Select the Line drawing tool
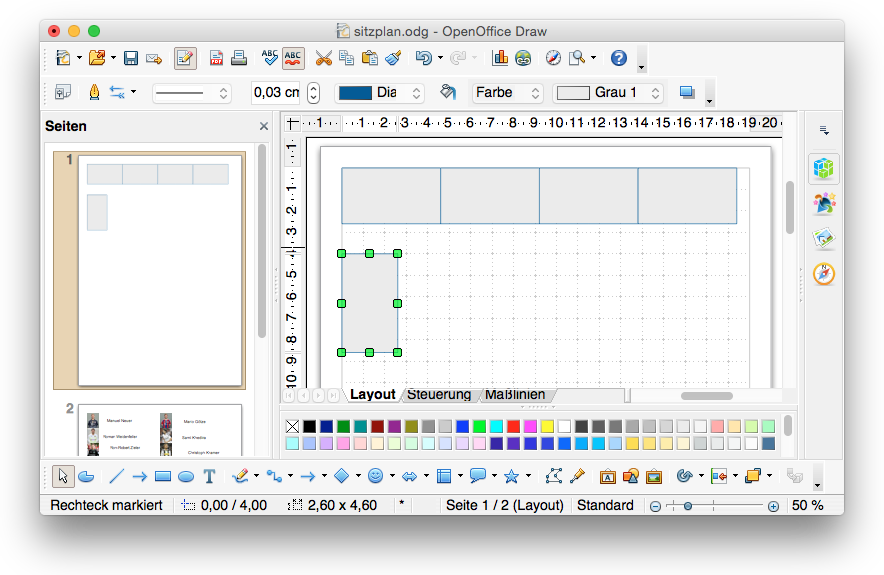The image size is (884, 575). click(116, 476)
